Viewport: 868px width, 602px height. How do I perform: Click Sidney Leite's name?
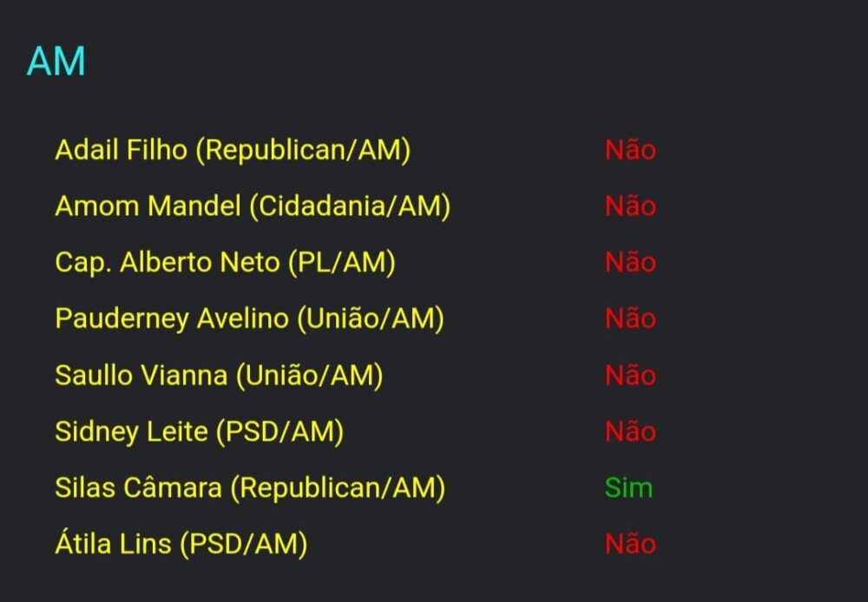tap(129, 432)
